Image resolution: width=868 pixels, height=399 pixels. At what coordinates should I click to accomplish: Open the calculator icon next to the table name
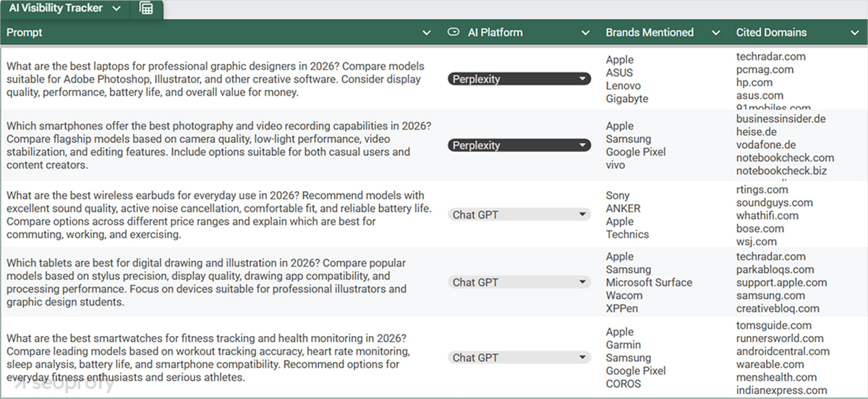point(146,9)
